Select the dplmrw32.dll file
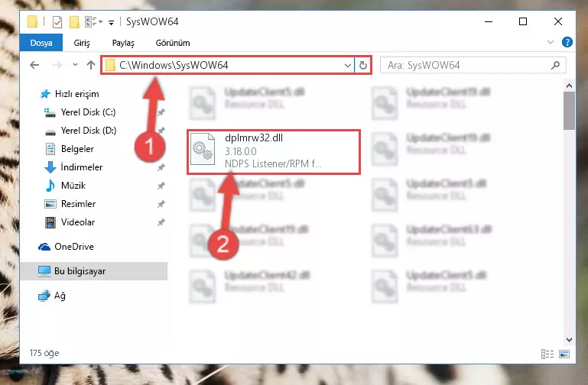 coord(274,152)
